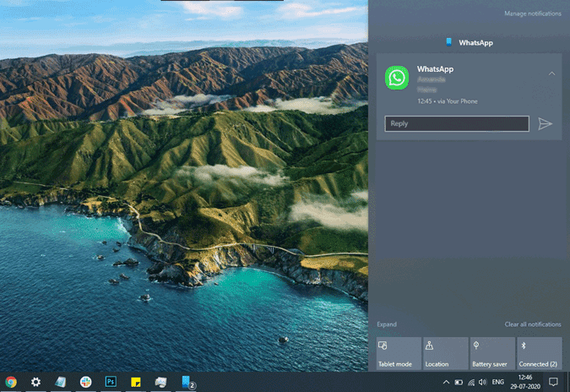Expand the quick actions panel
Viewport: 570px width, 392px height.
pos(387,324)
